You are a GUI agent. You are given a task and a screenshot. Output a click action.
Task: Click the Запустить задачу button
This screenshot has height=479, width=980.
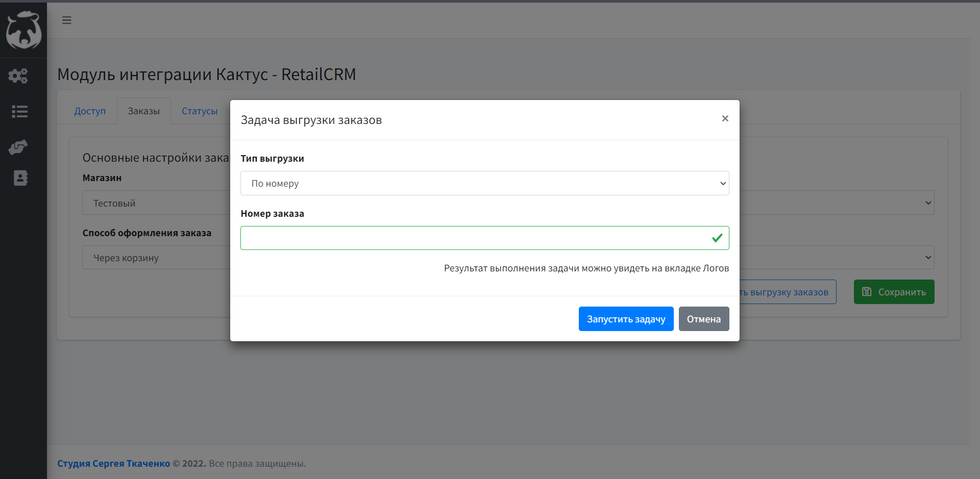point(626,319)
